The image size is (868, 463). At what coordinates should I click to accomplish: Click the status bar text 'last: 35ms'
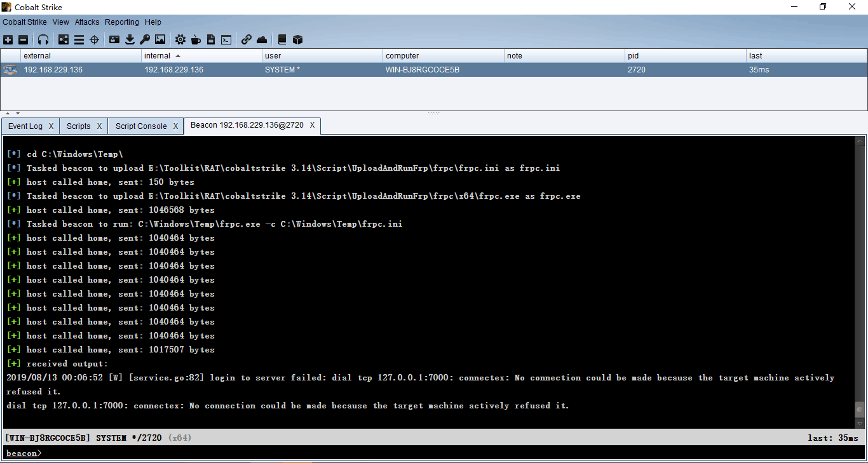[x=833, y=438]
